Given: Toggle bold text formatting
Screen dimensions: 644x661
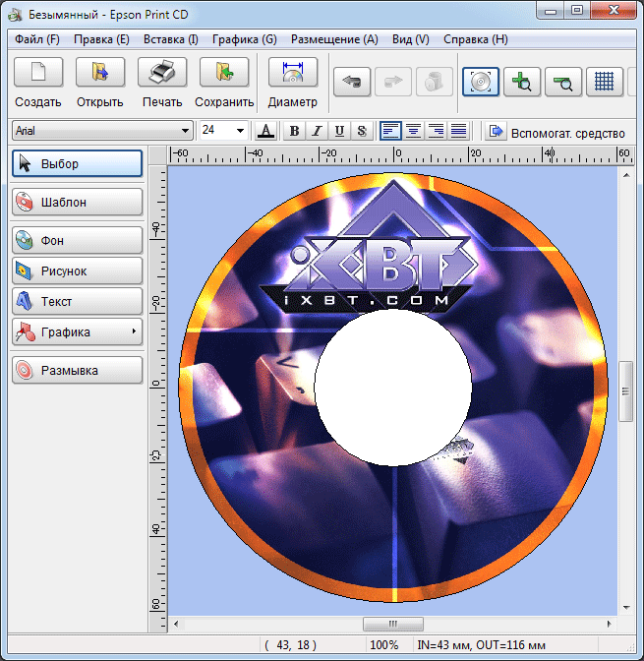Looking at the screenshot, I should (x=294, y=131).
